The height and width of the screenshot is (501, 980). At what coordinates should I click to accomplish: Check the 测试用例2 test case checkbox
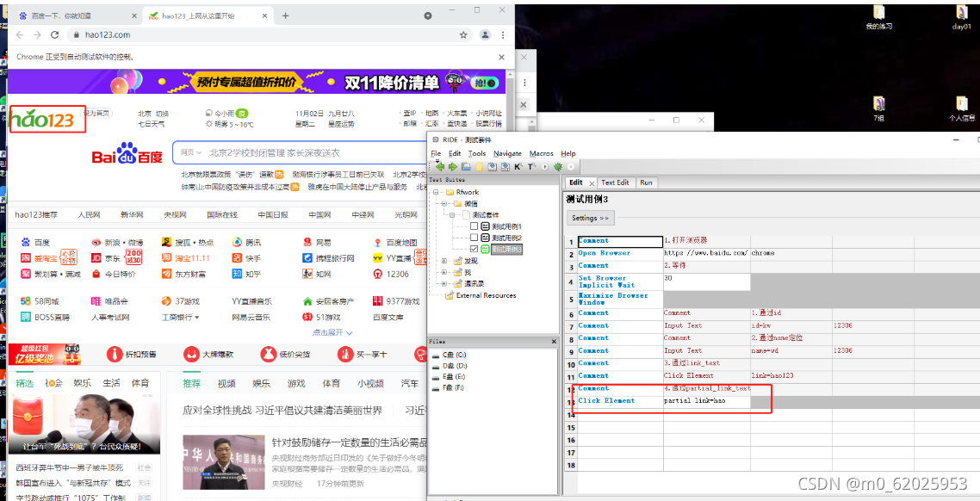(x=474, y=238)
